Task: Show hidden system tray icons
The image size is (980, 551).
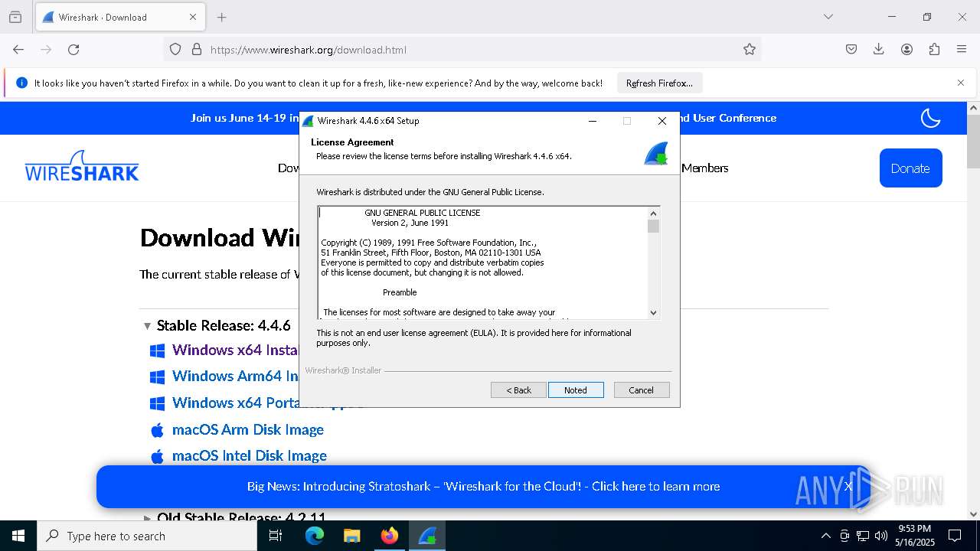Action: tap(825, 536)
